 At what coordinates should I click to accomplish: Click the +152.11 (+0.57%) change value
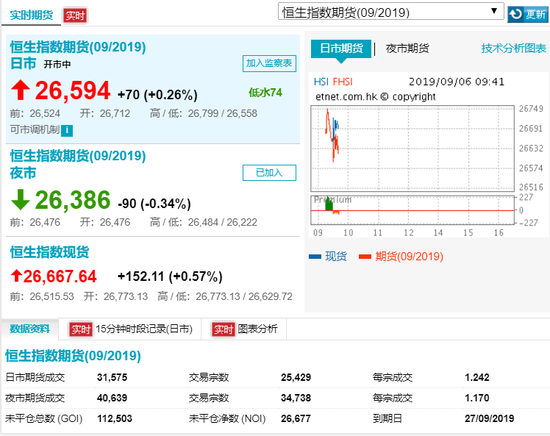[170, 277]
